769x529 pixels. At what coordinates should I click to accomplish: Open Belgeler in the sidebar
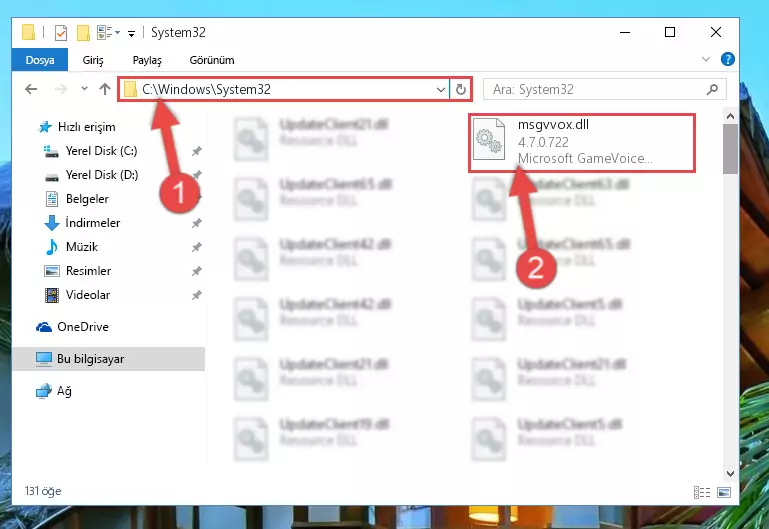(77, 199)
